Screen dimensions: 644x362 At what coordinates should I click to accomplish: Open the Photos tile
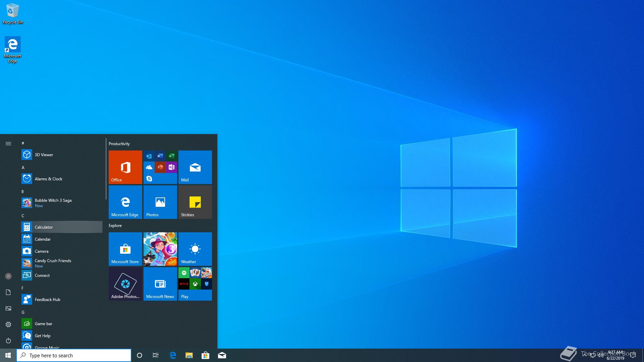[x=160, y=202]
